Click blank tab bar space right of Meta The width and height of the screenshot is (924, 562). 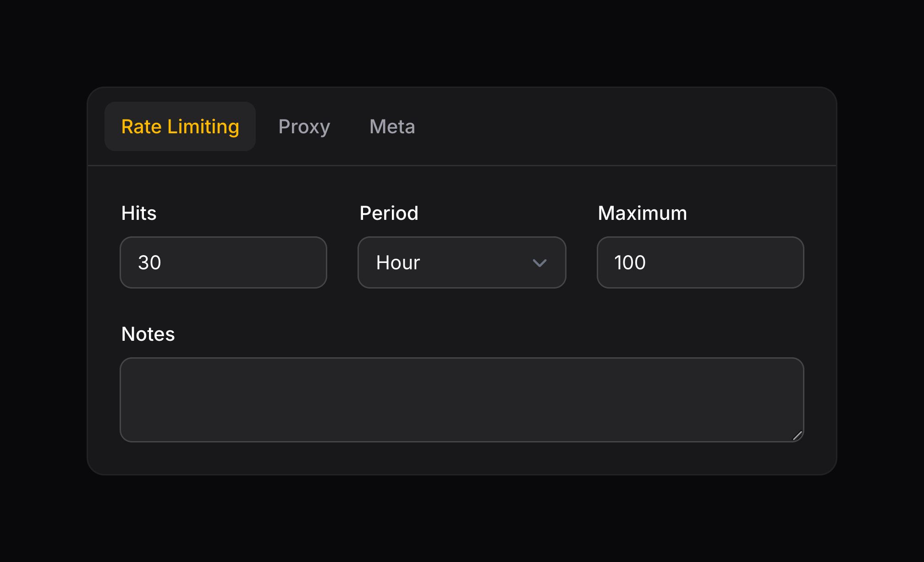click(619, 126)
